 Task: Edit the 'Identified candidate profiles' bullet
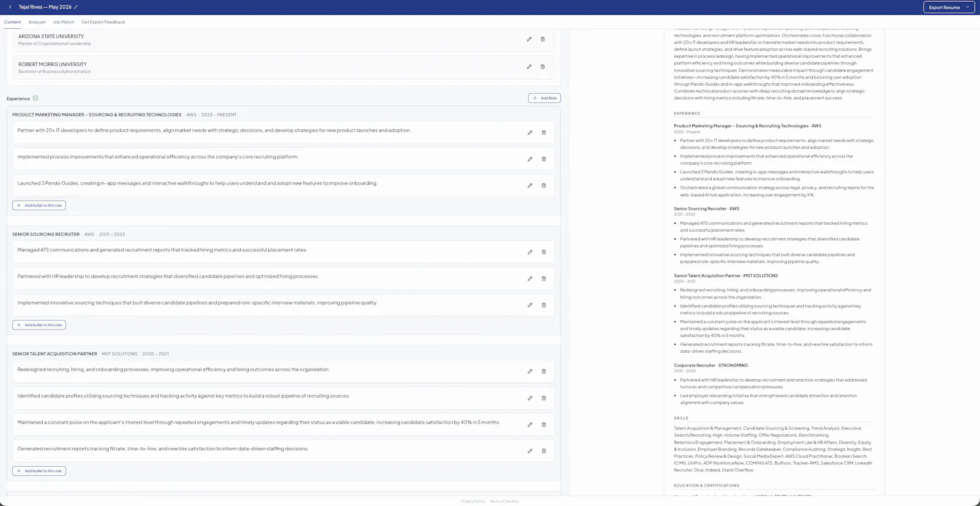tap(530, 398)
